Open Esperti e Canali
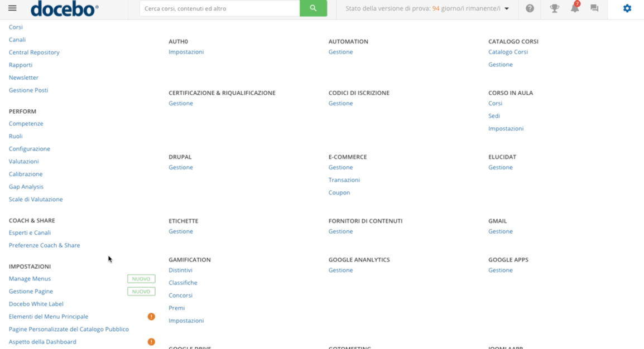The height and width of the screenshot is (349, 644). pyautogui.click(x=30, y=232)
